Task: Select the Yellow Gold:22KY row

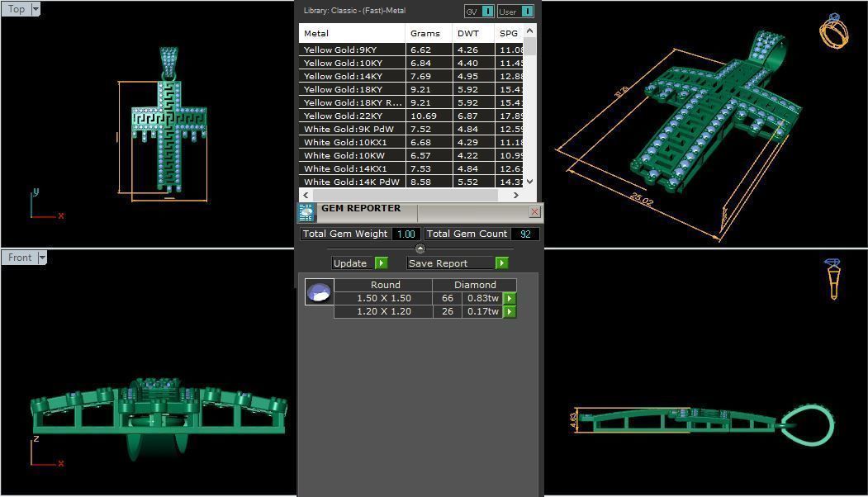Action: 410,116
